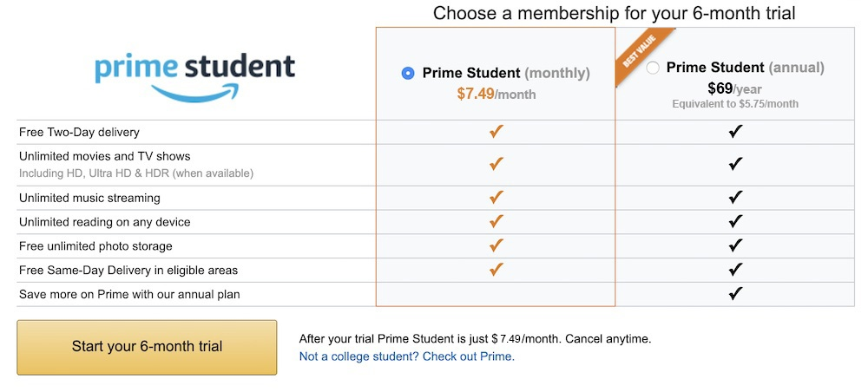Click the Best Value ribbon badge
Viewport: 868px width, 392px height.
tap(641, 57)
